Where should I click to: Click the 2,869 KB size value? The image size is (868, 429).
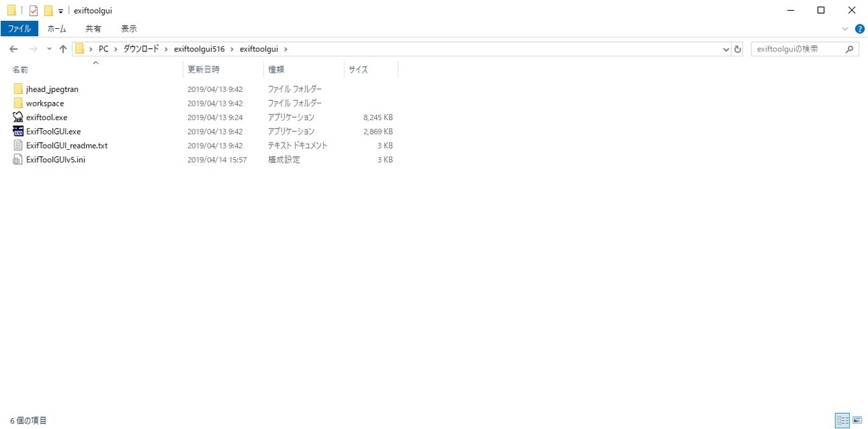coord(378,132)
